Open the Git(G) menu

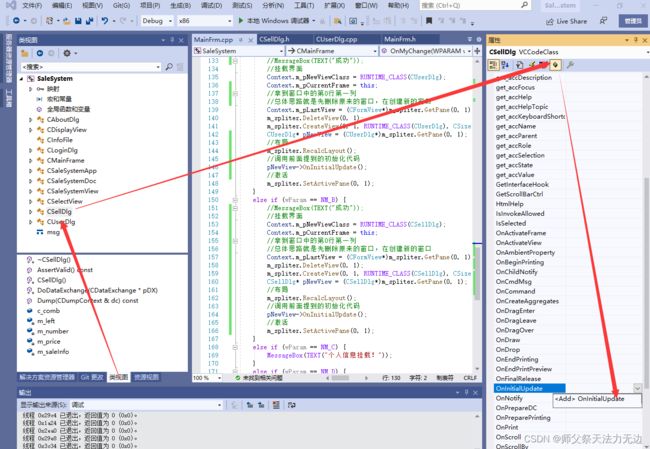pyautogui.click(x=121, y=5)
